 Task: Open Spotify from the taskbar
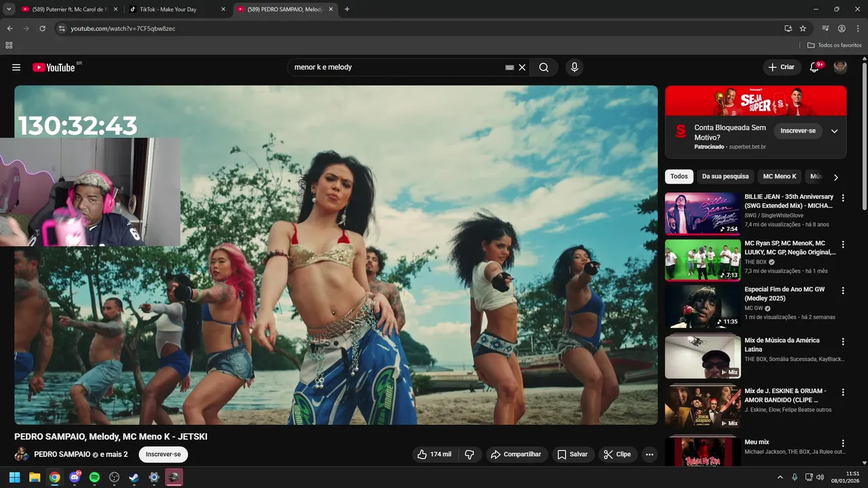pos(94,477)
